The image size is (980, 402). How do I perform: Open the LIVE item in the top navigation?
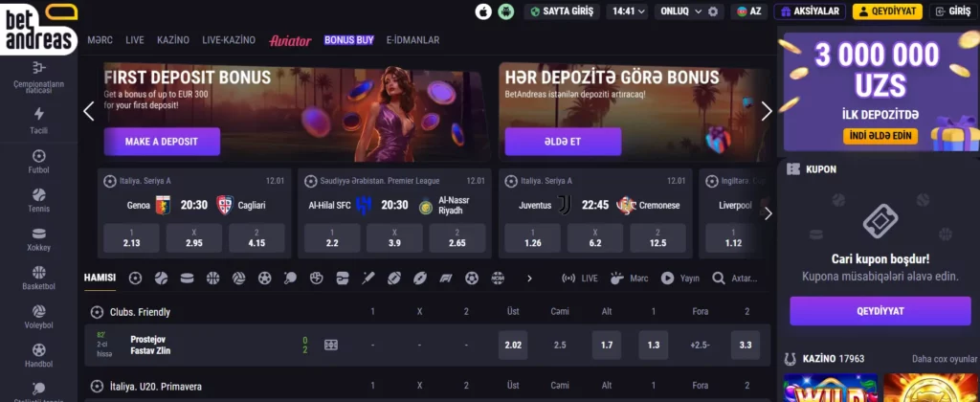point(134,40)
